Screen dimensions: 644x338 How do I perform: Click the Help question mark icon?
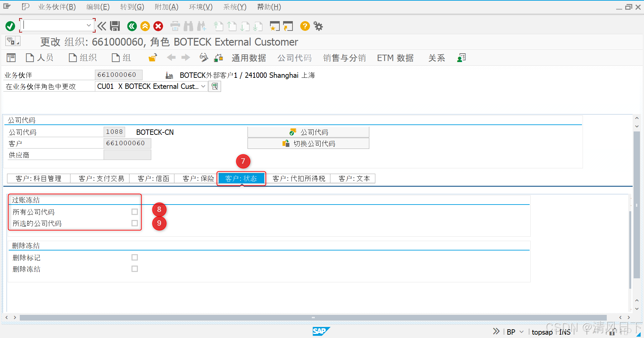pyautogui.click(x=305, y=26)
